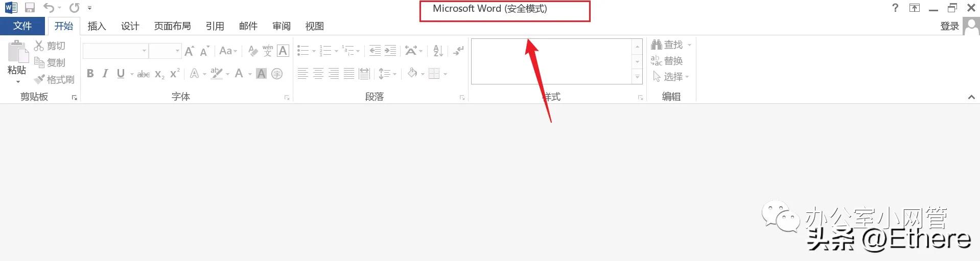Click Enclose Characters circled 字 icon
980x261 pixels.
click(x=277, y=74)
